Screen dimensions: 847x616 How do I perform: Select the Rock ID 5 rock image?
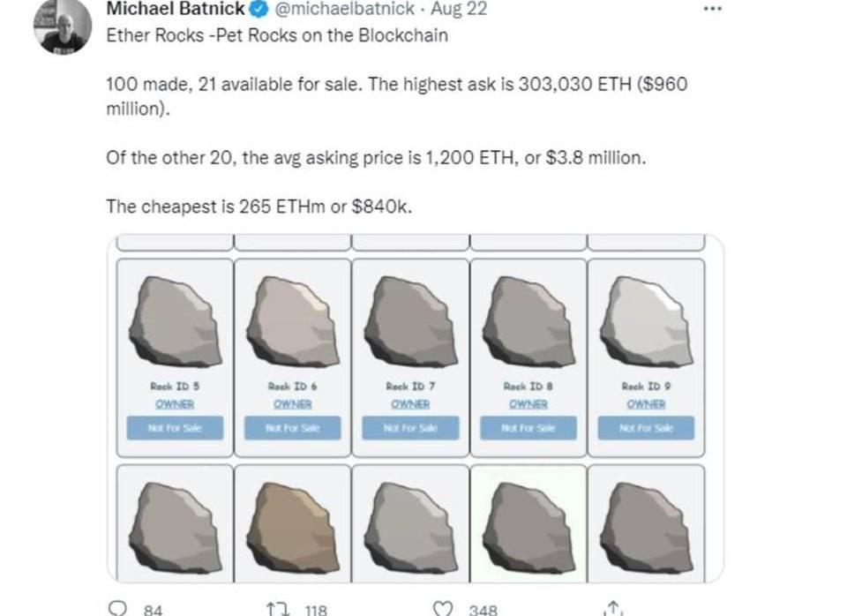tap(174, 320)
